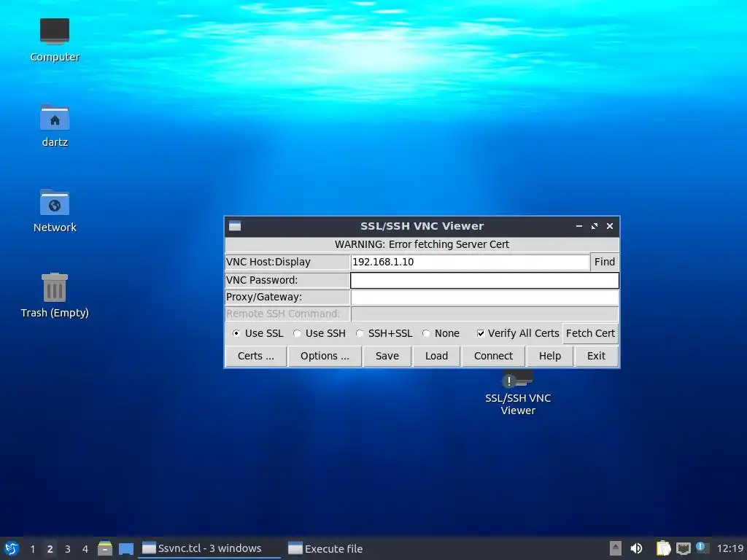Click the Fetch Cert button
Viewport: 747px width, 560px height.
coord(590,333)
